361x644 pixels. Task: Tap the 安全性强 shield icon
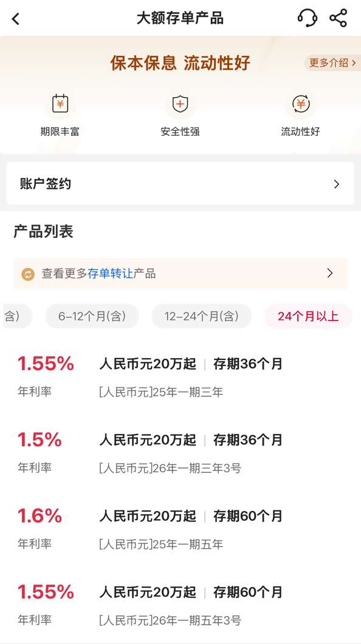[180, 104]
